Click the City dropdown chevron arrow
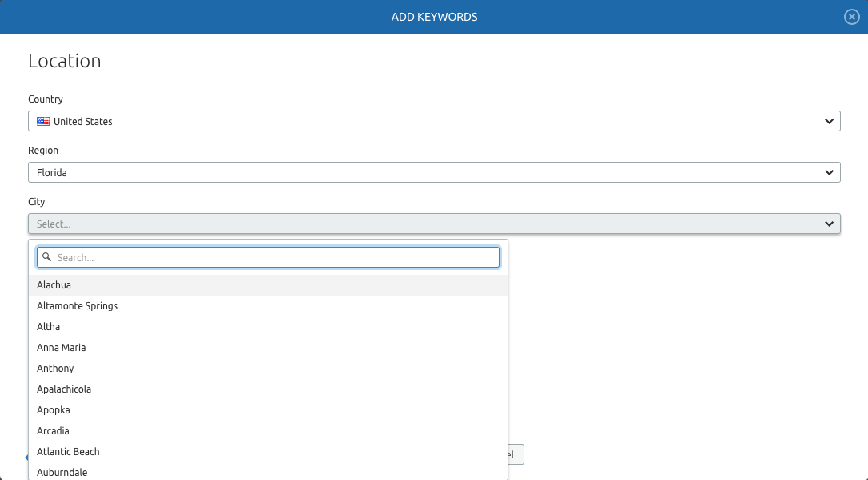 click(x=829, y=224)
